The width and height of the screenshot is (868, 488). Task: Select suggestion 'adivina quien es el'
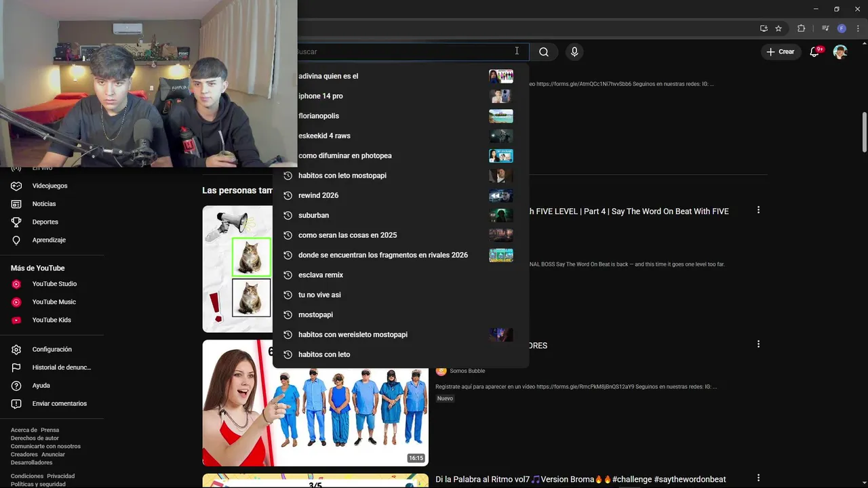400,76
